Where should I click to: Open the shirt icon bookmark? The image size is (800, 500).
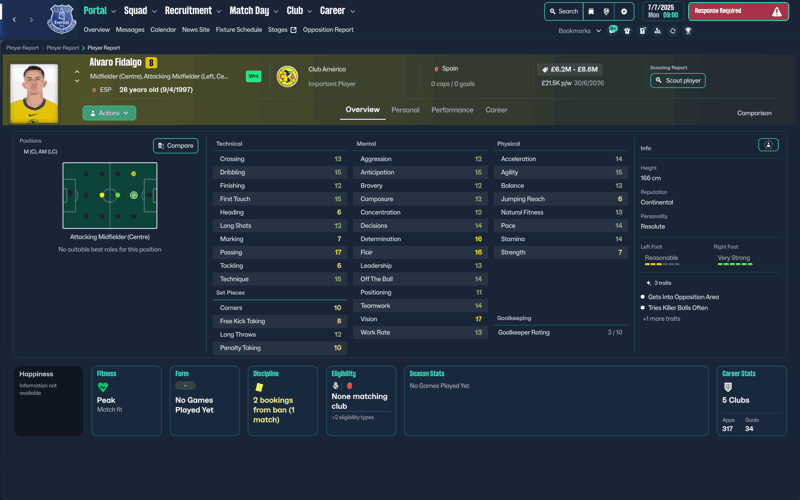pos(627,31)
